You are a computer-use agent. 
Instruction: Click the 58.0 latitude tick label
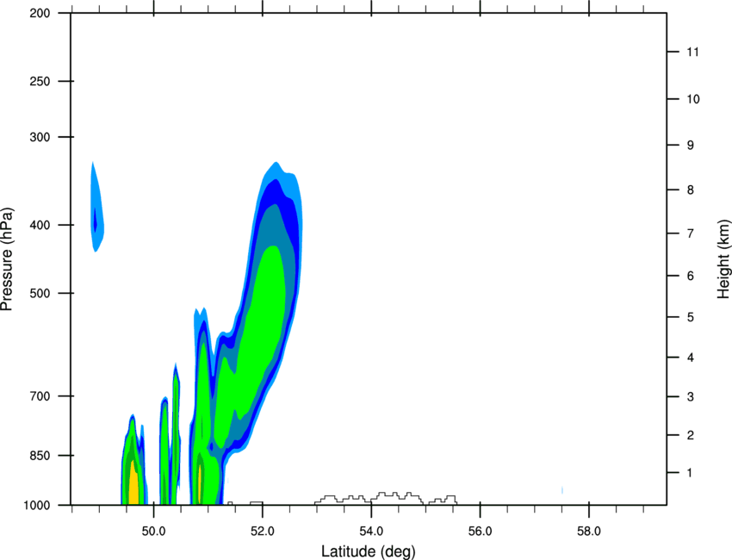coord(589,531)
